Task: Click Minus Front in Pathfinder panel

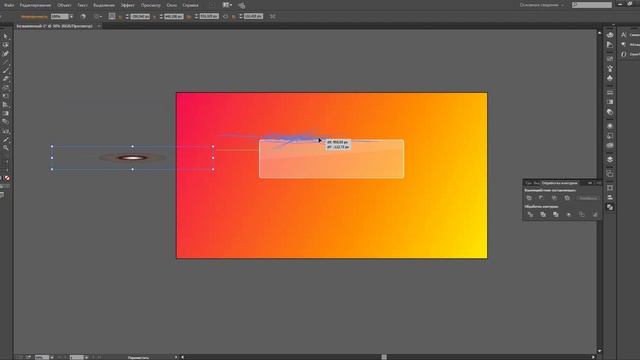Action: (542, 198)
